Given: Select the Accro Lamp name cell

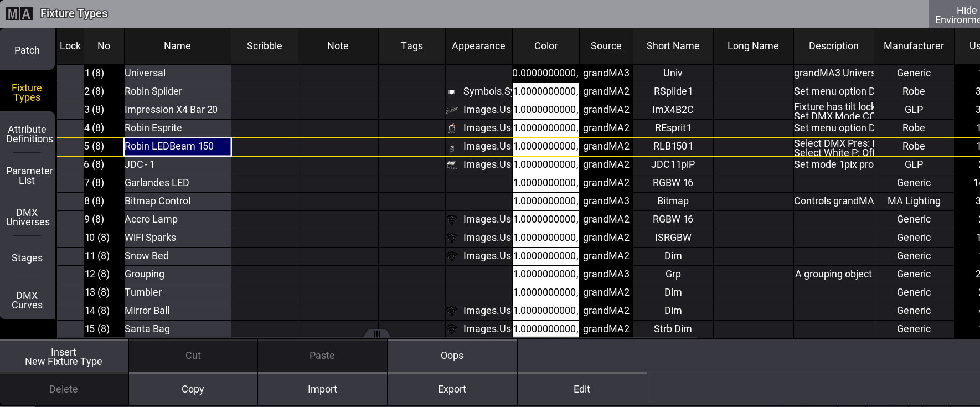Looking at the screenshot, I should click(177, 219).
